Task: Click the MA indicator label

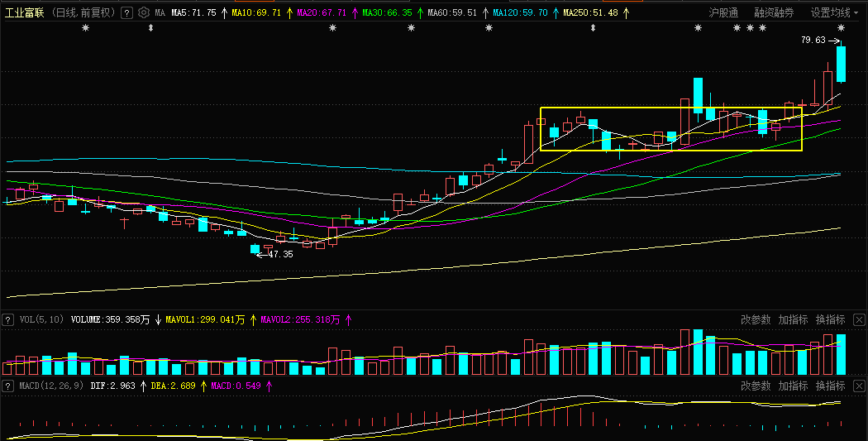Action: pyautogui.click(x=160, y=12)
